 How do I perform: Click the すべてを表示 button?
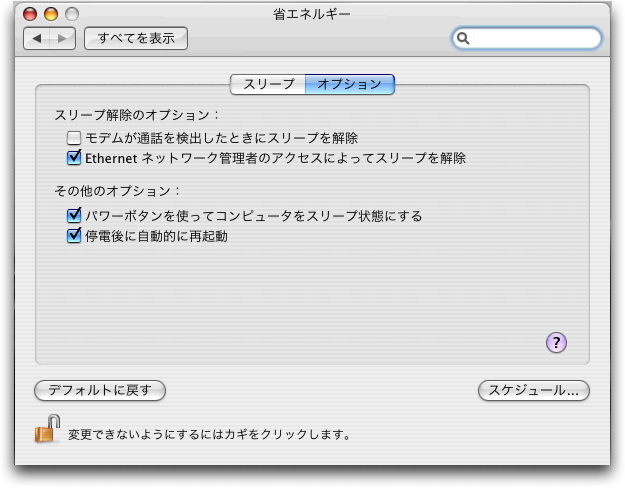136,38
